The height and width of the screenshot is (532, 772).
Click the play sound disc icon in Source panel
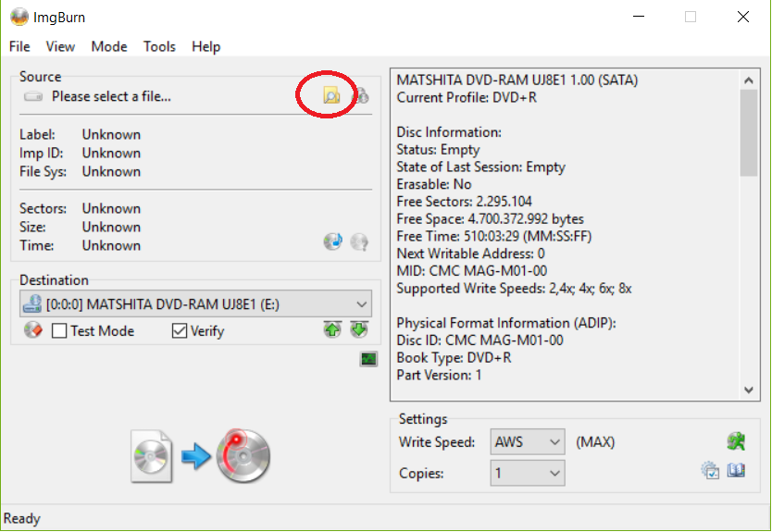[x=333, y=241]
